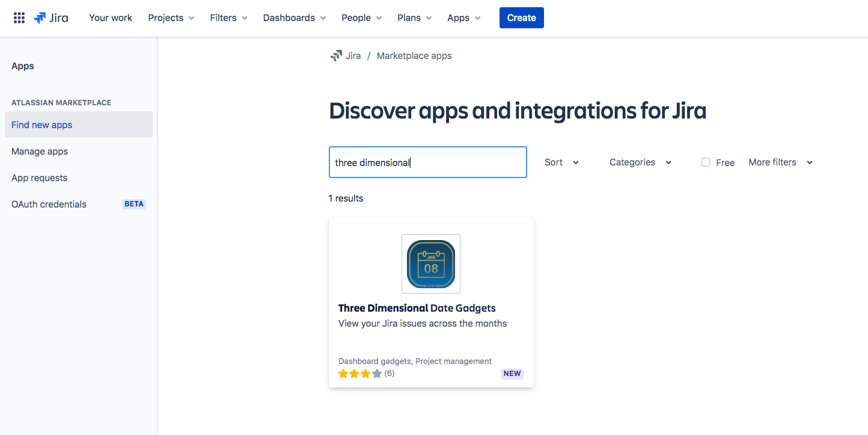Viewport: 868px width, 435px height.
Task: Expand More filters
Action: point(780,162)
